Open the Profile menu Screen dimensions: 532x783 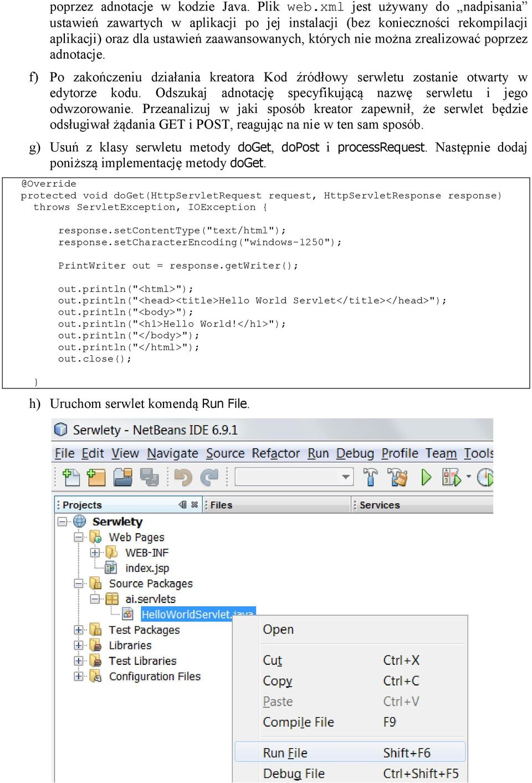pyautogui.click(x=400, y=453)
